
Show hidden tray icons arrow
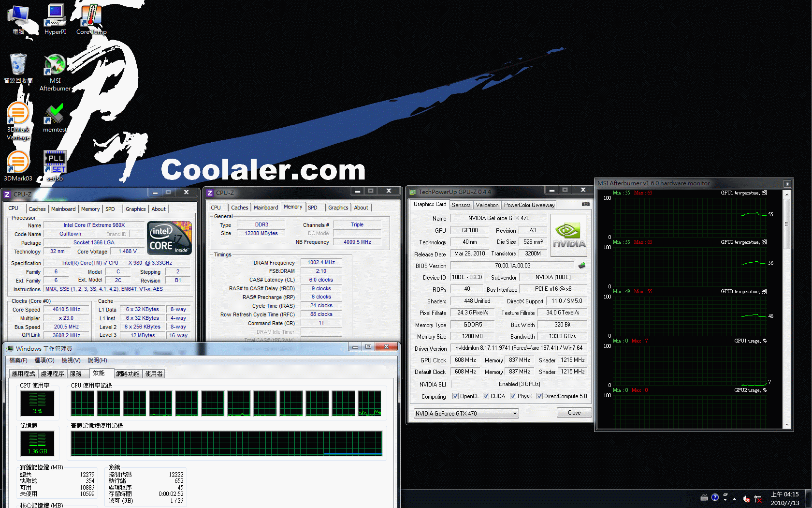[734, 498]
